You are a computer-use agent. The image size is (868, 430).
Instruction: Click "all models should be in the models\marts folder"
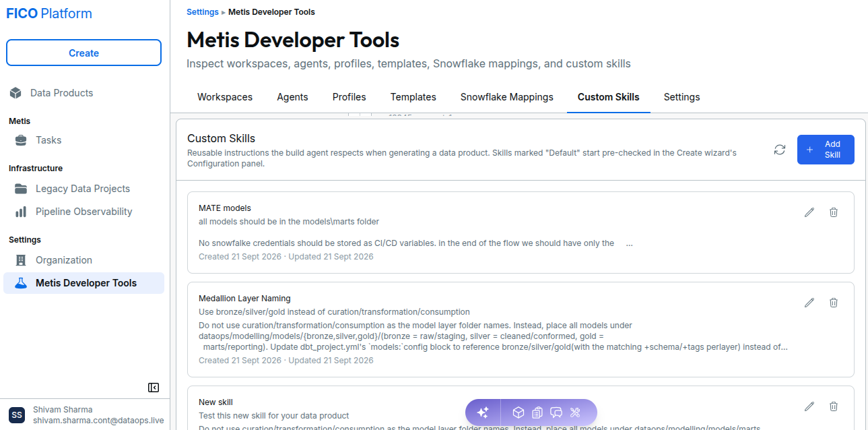pos(289,222)
